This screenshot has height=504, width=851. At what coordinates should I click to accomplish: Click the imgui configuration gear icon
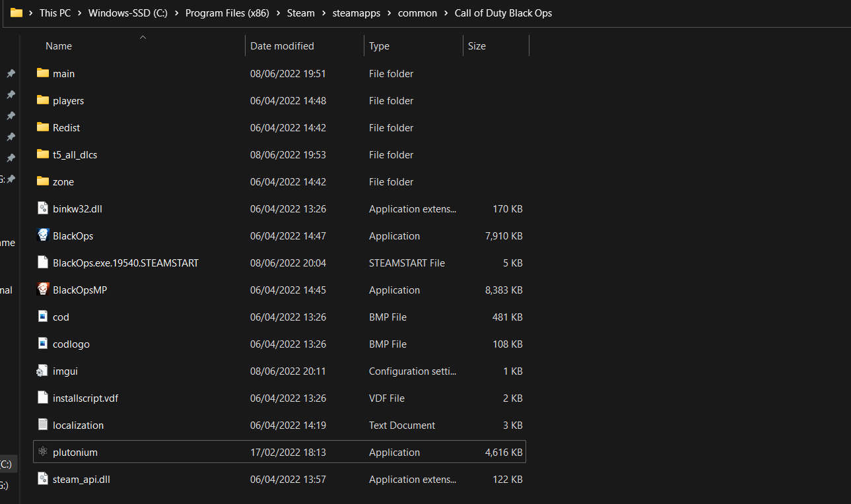[x=43, y=371]
